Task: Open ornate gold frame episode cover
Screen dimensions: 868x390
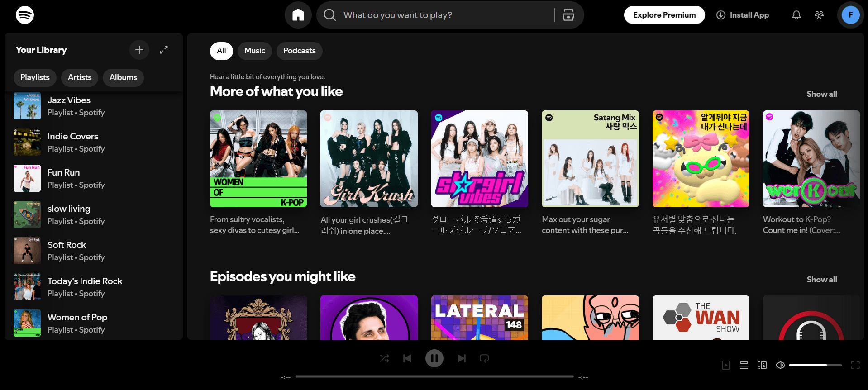Action: point(258,318)
